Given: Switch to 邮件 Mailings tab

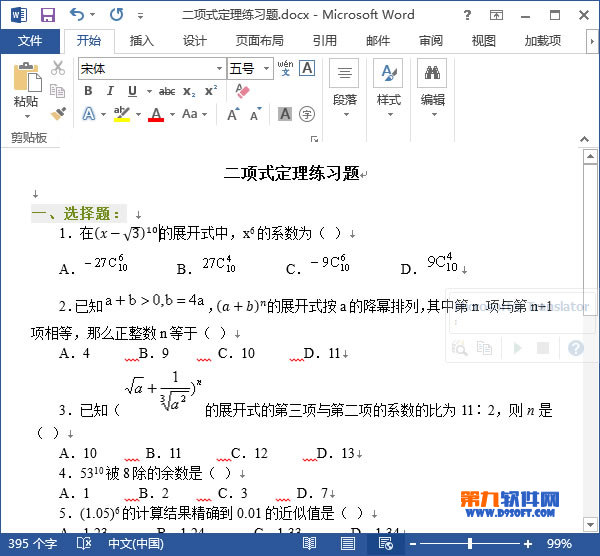Looking at the screenshot, I should click(378, 41).
